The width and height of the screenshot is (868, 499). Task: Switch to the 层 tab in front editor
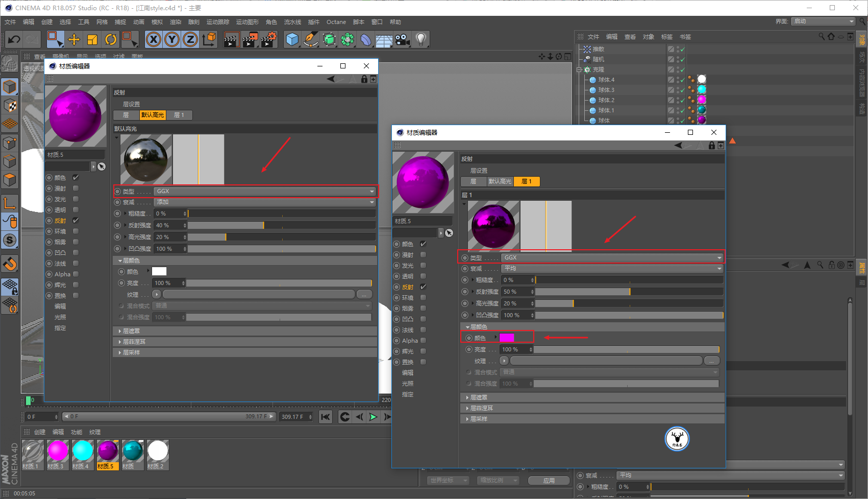click(x=473, y=181)
